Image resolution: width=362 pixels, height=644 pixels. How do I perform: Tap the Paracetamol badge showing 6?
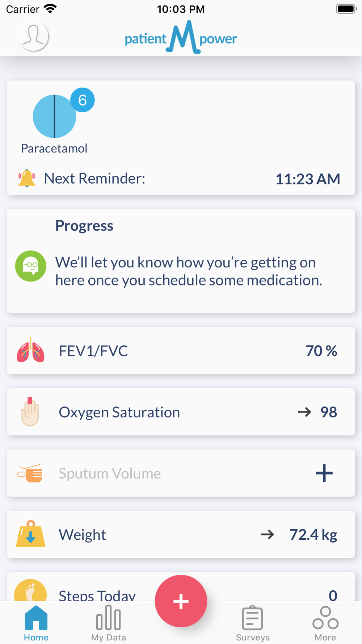click(83, 100)
